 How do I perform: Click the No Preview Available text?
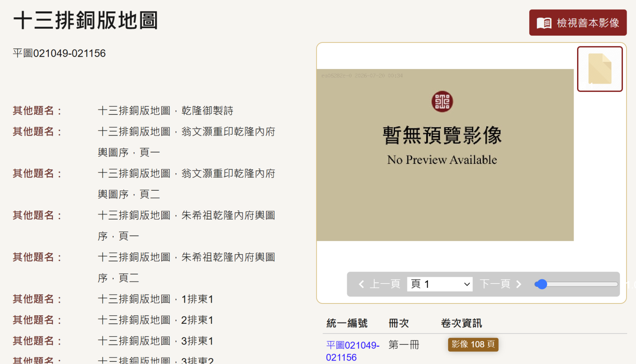[x=442, y=160]
